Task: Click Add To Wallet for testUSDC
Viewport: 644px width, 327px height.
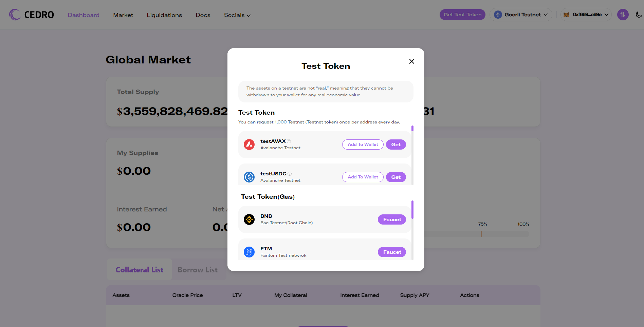Action: [363, 177]
